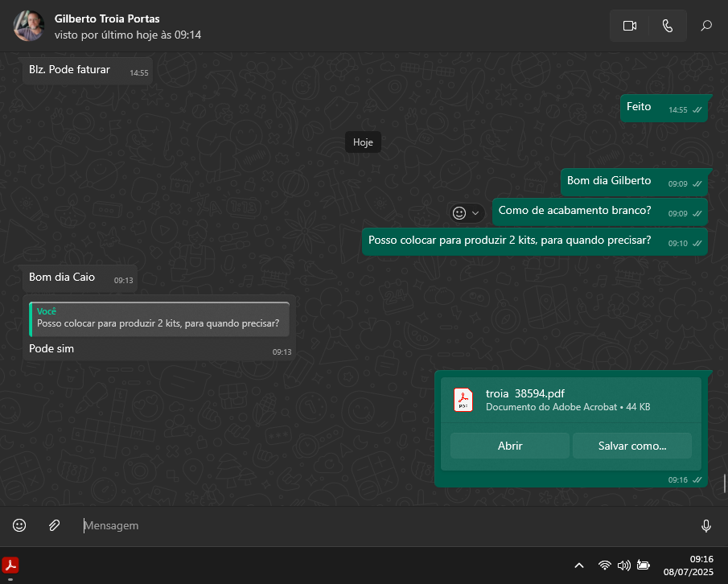Open Gilberto Troia Portas profile picture
This screenshot has height=584, width=728.
click(x=28, y=26)
